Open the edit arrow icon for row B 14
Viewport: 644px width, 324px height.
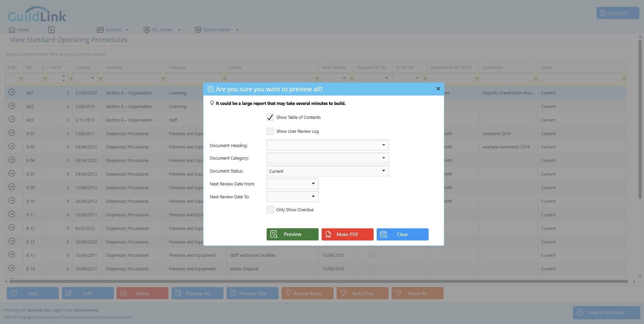point(12,268)
